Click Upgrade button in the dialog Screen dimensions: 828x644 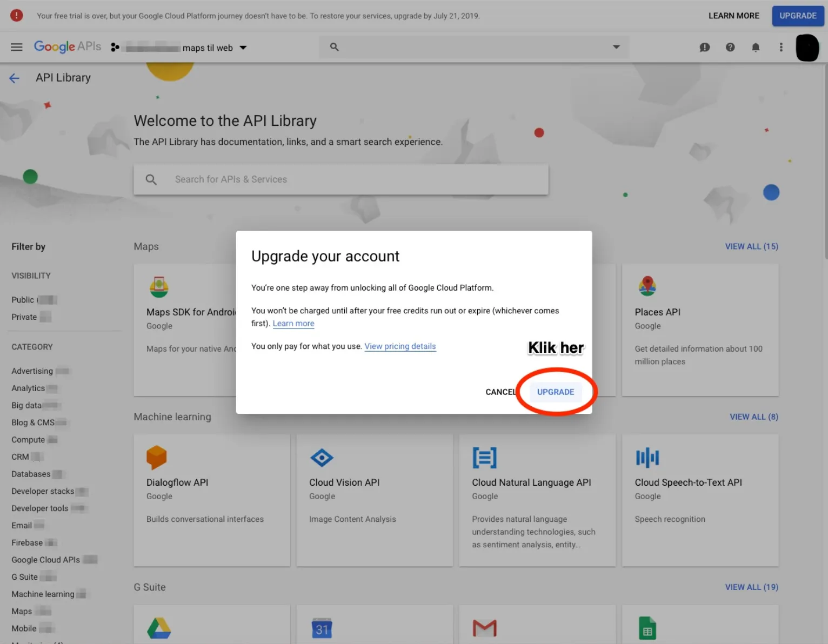[555, 392]
